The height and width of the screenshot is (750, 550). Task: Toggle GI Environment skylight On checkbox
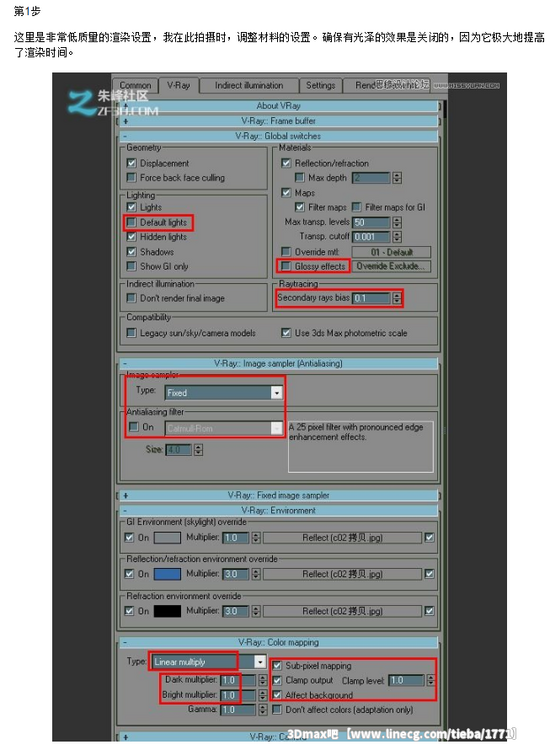[x=129, y=537]
